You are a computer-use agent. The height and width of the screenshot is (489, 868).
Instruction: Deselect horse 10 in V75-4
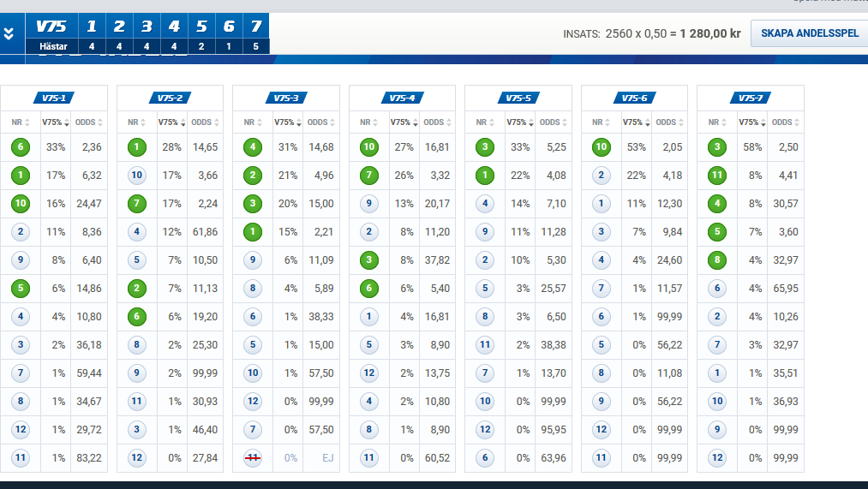(368, 147)
